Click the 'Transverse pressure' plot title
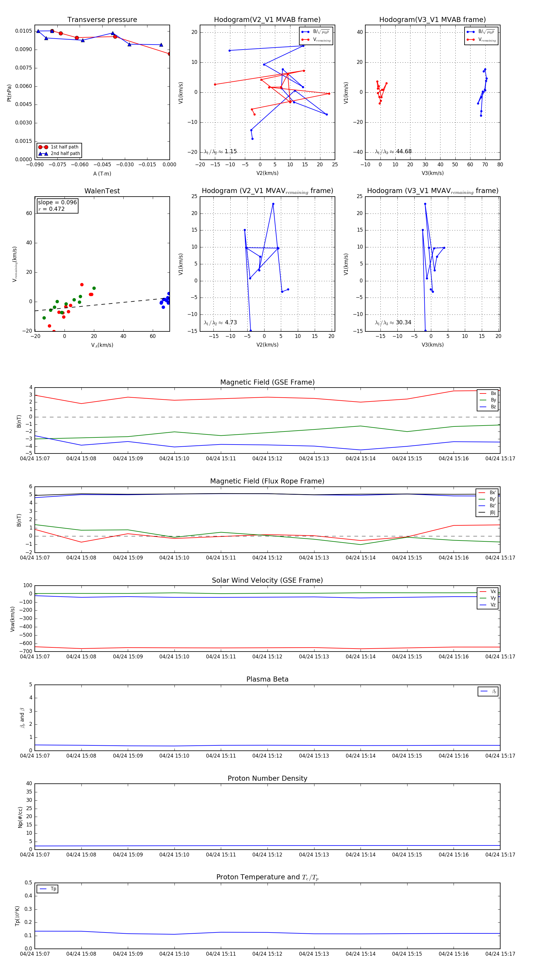Image resolution: width=535 pixels, height=980 pixels. [x=102, y=19]
